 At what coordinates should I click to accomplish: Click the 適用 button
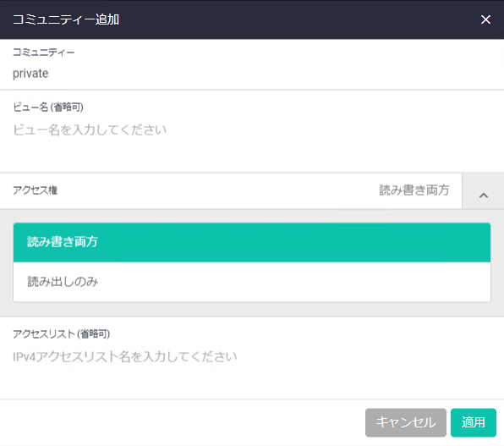click(474, 422)
